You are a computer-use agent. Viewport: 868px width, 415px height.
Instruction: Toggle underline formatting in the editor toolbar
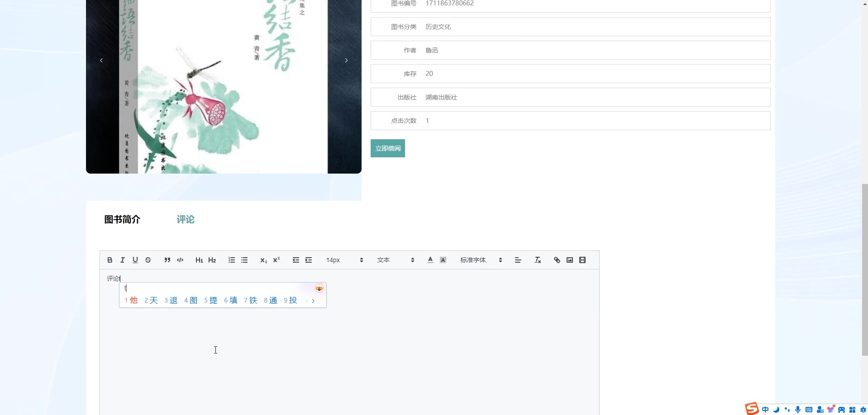click(135, 260)
